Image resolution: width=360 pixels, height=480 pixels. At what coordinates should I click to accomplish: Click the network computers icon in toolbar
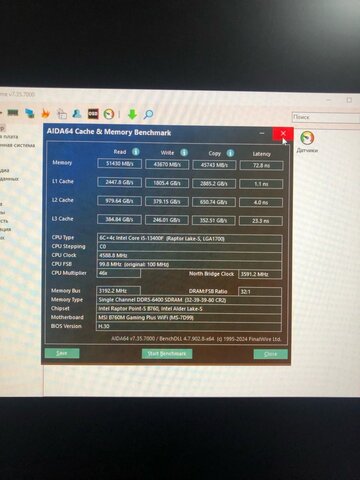[x=30, y=113]
